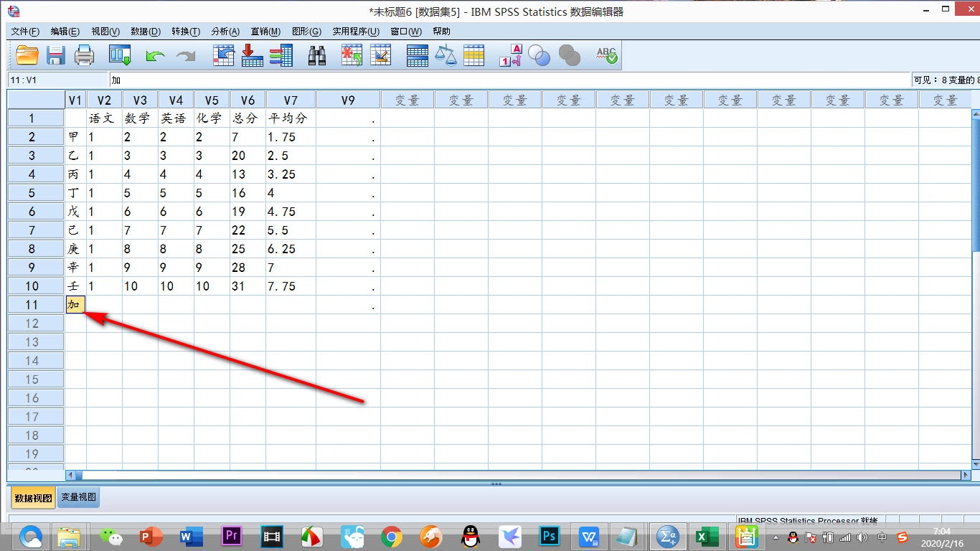This screenshot has width=980, height=551.
Task: Toggle the Value Labels icon in toolbar
Action: (x=510, y=55)
